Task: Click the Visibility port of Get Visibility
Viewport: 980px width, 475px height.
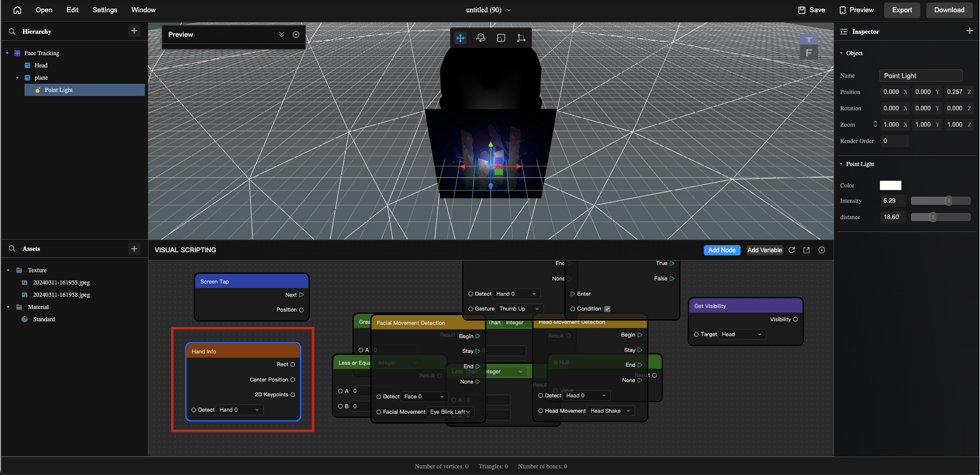Action: [795, 319]
